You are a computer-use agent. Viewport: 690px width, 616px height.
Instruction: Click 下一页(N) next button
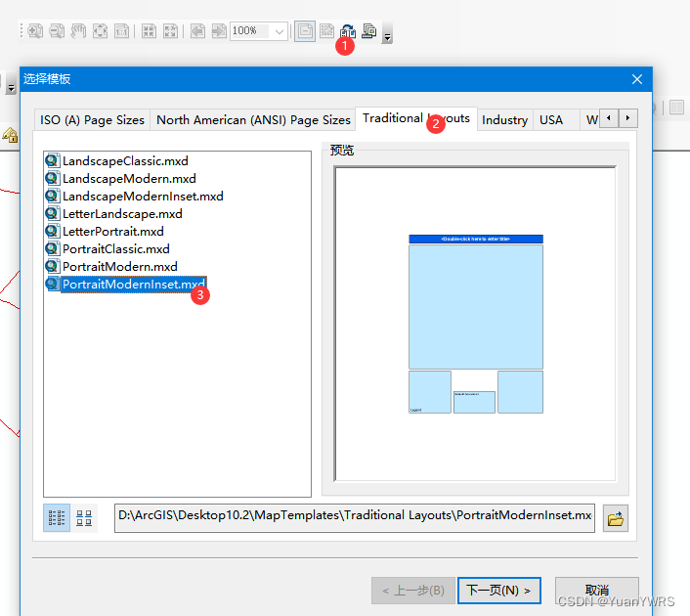(499, 591)
